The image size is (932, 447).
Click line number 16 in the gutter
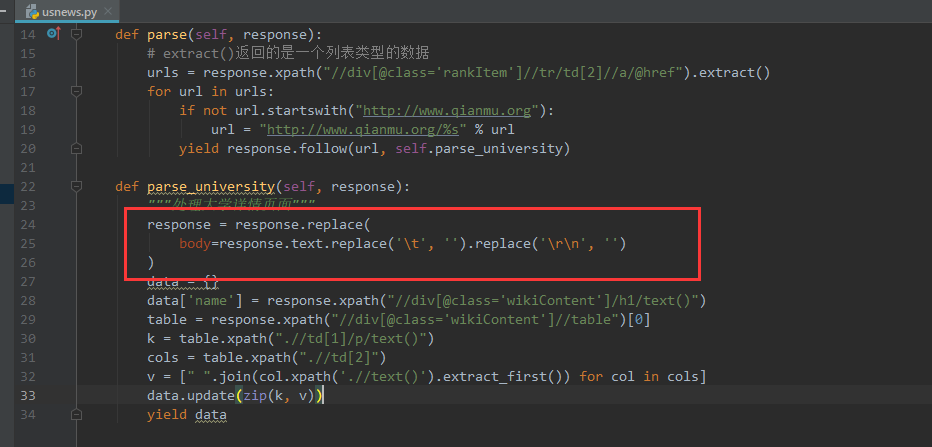(28, 73)
